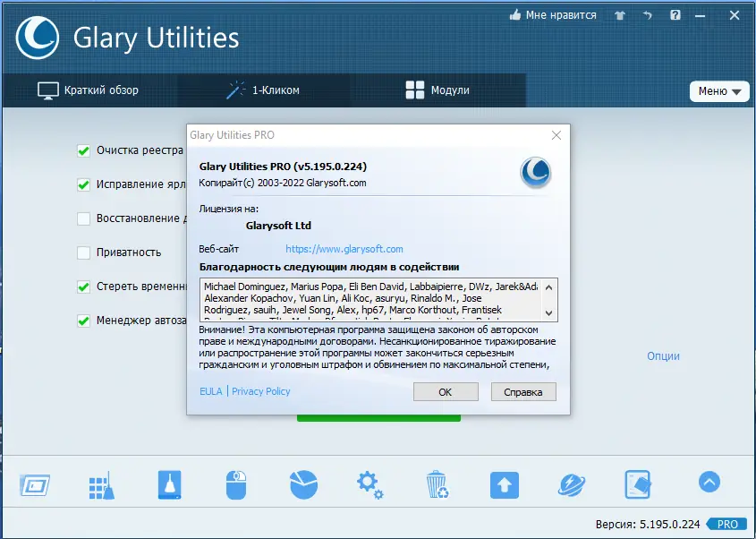Uncheck 'Менеджер автоза...' checkbox
This screenshot has height=539, width=756.
[x=83, y=321]
